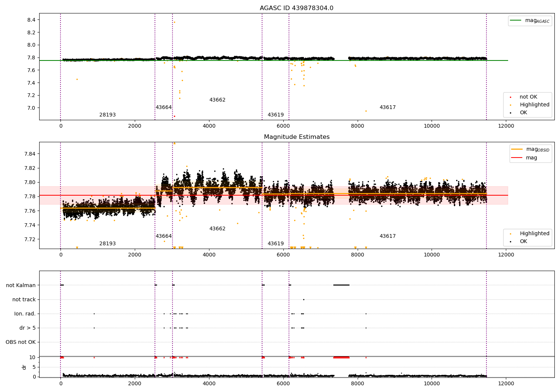Click OBSID label 43619 in top plot
Viewport: 560px width, 392px height.
click(276, 115)
